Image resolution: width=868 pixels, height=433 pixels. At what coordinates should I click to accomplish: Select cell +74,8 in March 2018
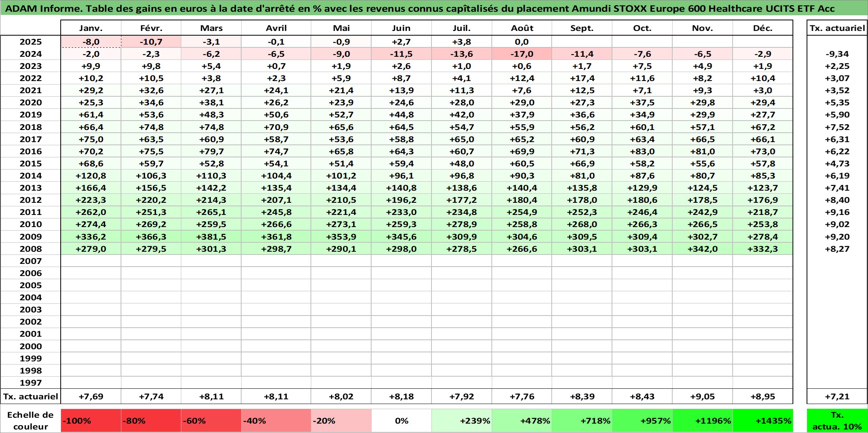coord(211,127)
